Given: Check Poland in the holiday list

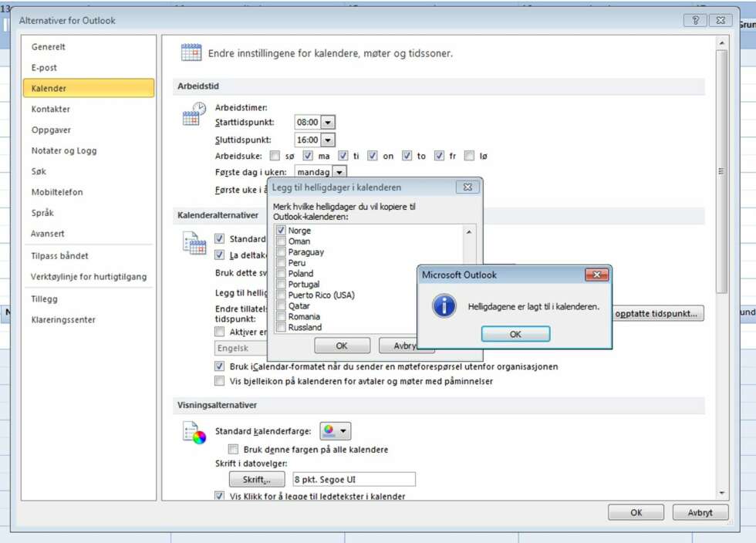Looking at the screenshot, I should (x=281, y=273).
